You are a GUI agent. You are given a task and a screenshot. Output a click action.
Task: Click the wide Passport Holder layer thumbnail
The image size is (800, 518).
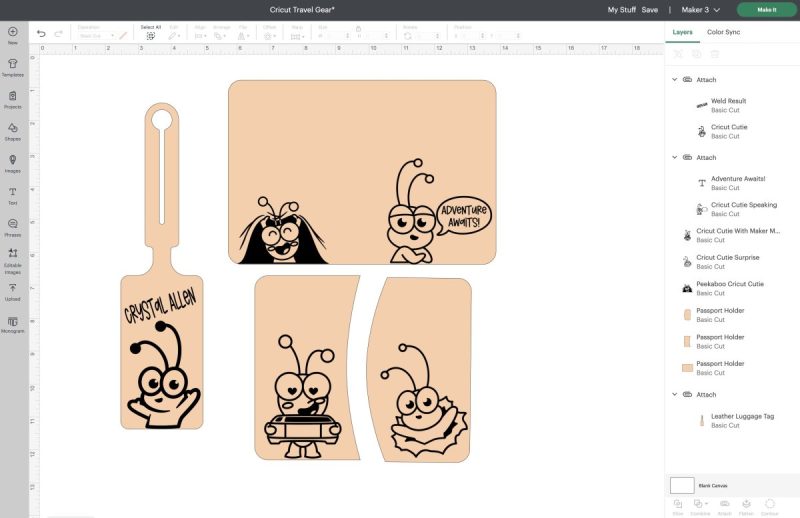pyautogui.click(x=687, y=368)
